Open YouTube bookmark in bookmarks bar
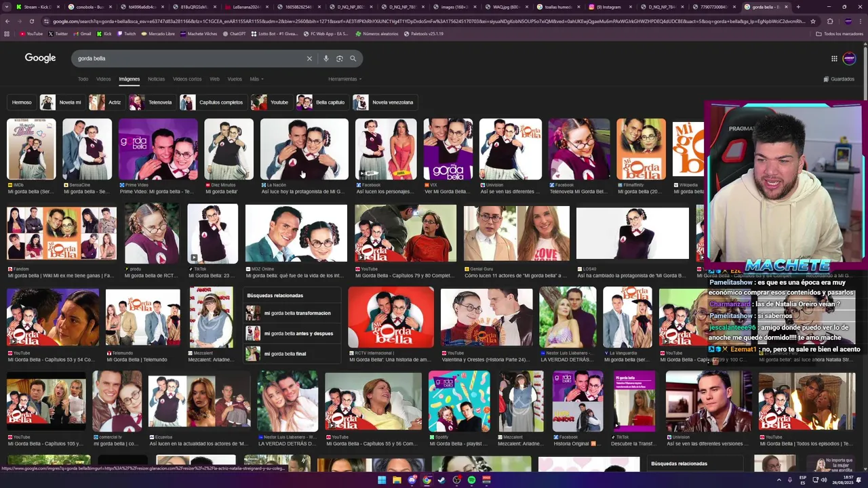This screenshot has height=488, width=868. tap(31, 33)
